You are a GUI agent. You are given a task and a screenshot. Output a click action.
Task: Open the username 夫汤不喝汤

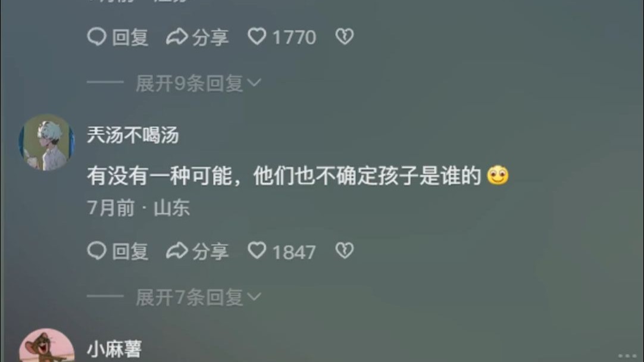tap(133, 135)
